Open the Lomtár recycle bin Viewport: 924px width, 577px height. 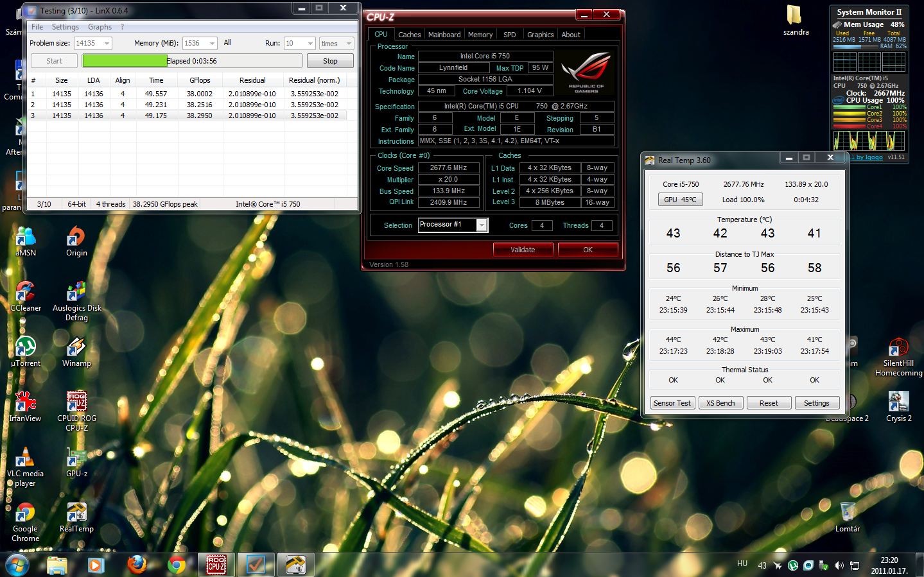click(848, 517)
